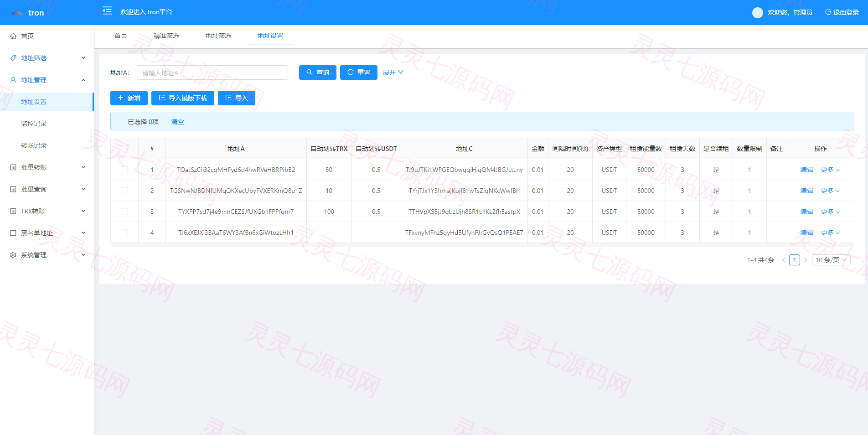Open the 10 条/页 page size dropdown

pos(831,260)
